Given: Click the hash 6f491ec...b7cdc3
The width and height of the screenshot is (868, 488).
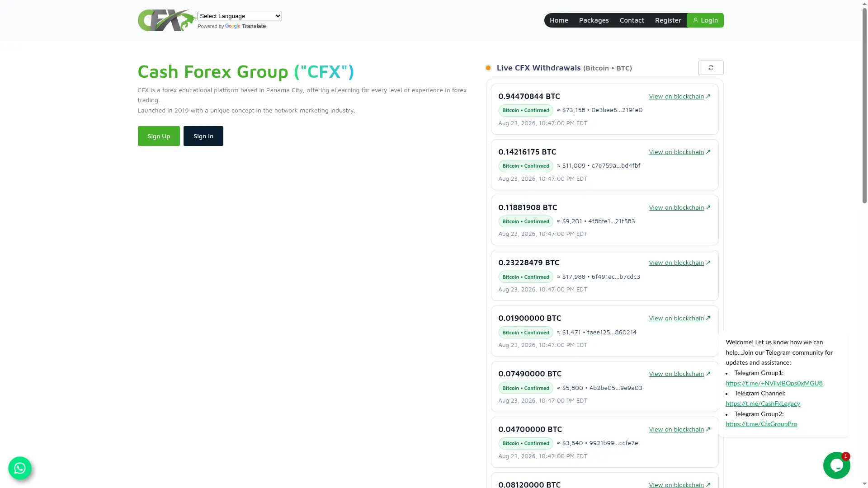Looking at the screenshot, I should (x=616, y=277).
